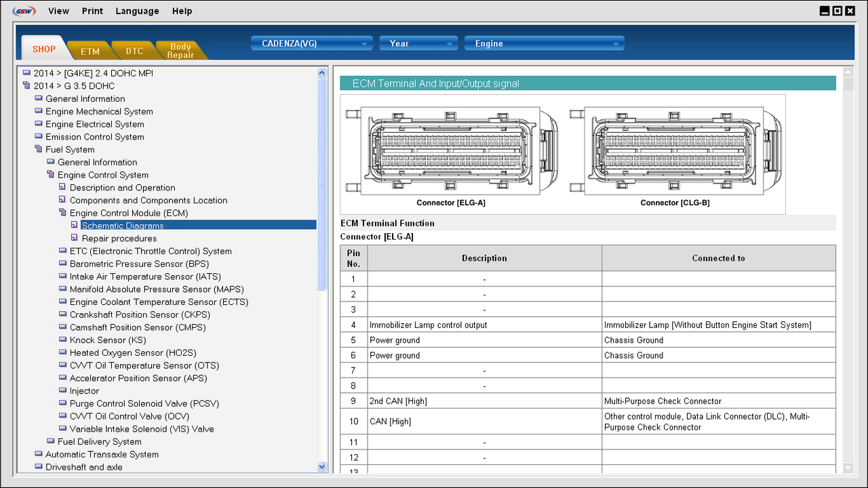
Task: Expand Driveshaft and axle book icon
Action: [39, 467]
